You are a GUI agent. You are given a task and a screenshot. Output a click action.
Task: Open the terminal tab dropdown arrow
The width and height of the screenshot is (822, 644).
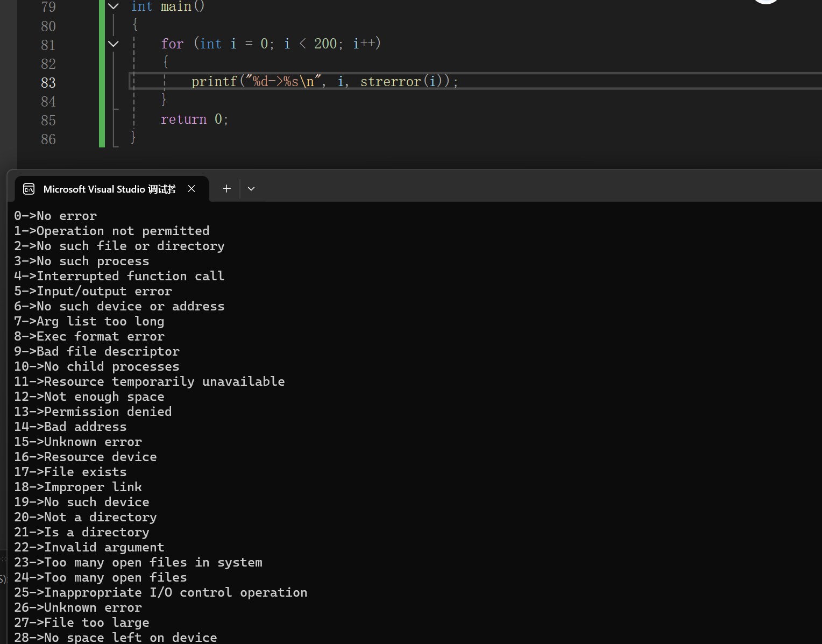click(251, 189)
